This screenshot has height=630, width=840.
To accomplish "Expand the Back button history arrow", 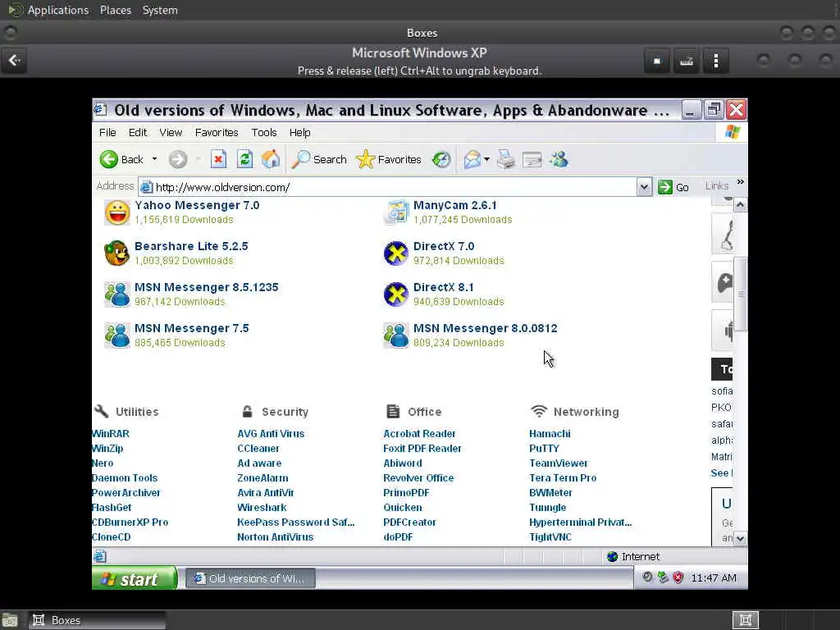I will [x=155, y=159].
